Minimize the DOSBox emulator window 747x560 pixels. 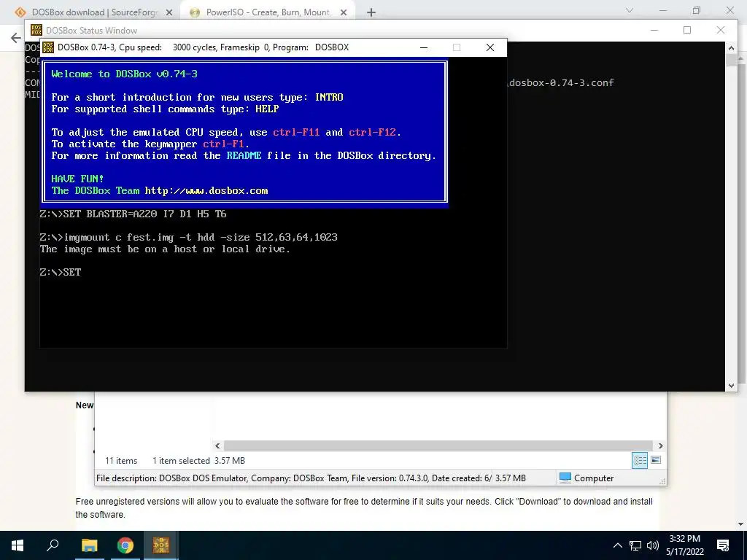[424, 47]
